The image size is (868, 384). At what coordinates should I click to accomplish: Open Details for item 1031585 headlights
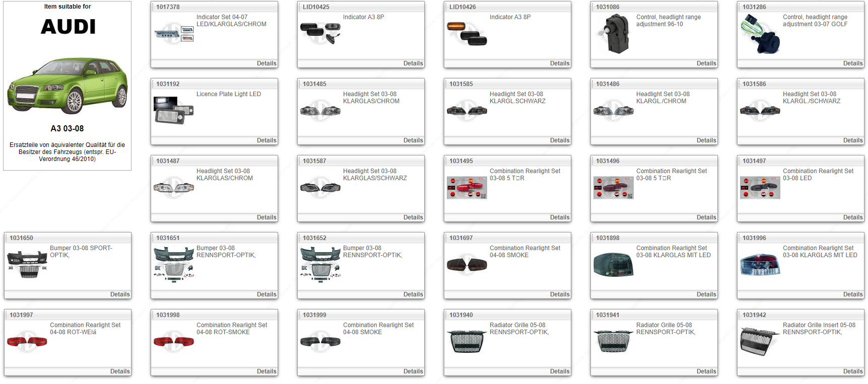560,140
